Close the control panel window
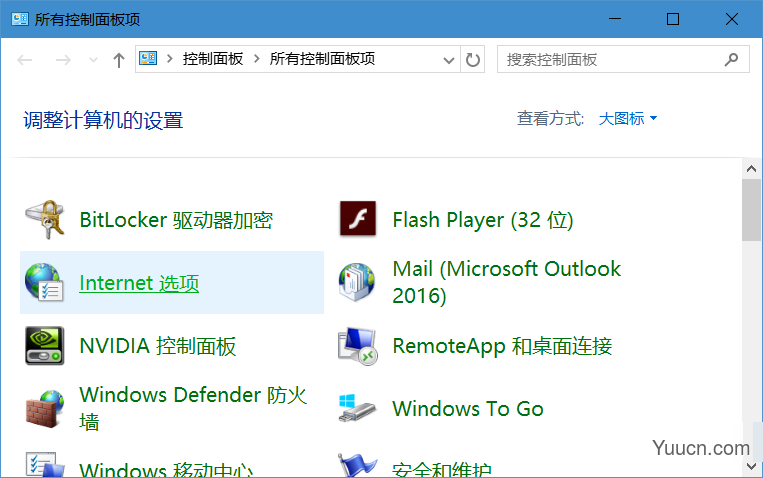Image resolution: width=763 pixels, height=478 pixels. (731, 19)
